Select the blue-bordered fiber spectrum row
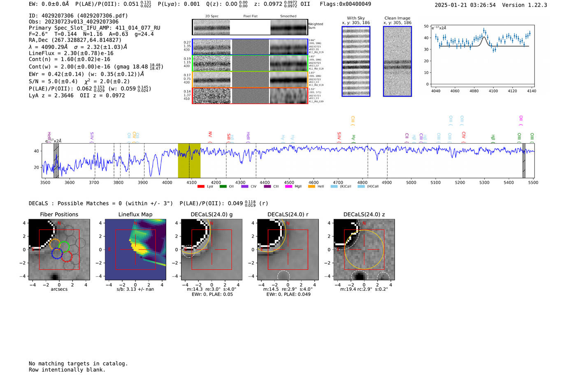 click(x=250, y=47)
